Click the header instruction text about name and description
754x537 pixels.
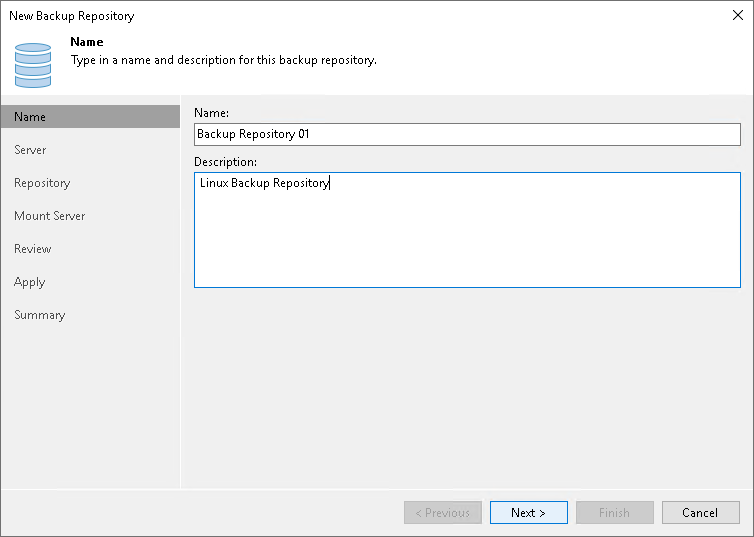coord(223,60)
